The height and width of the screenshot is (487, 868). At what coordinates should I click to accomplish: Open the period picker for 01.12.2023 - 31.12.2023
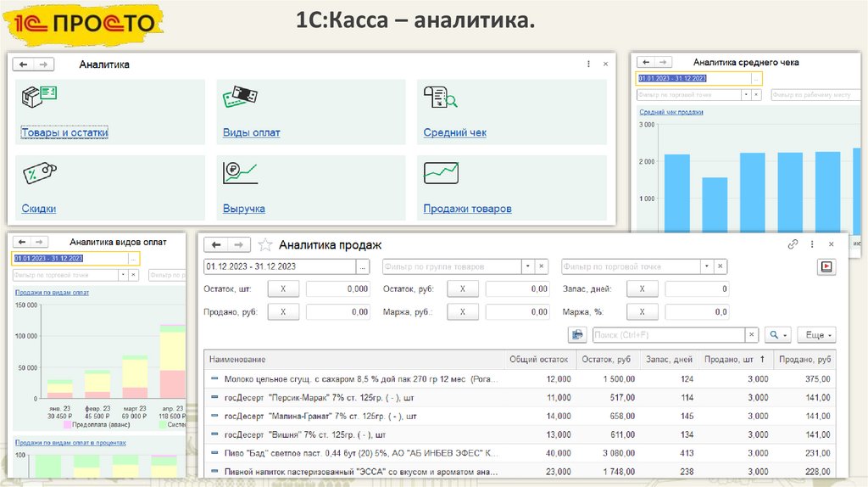click(x=363, y=266)
